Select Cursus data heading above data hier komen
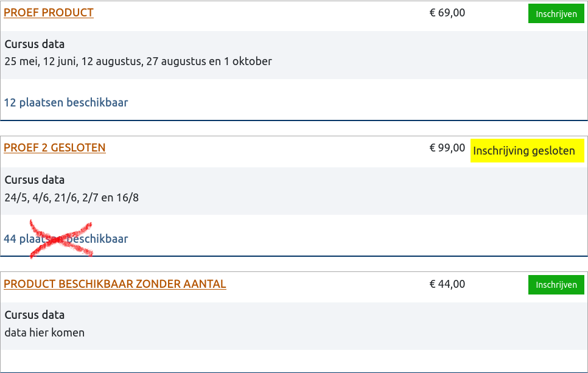 (x=34, y=315)
